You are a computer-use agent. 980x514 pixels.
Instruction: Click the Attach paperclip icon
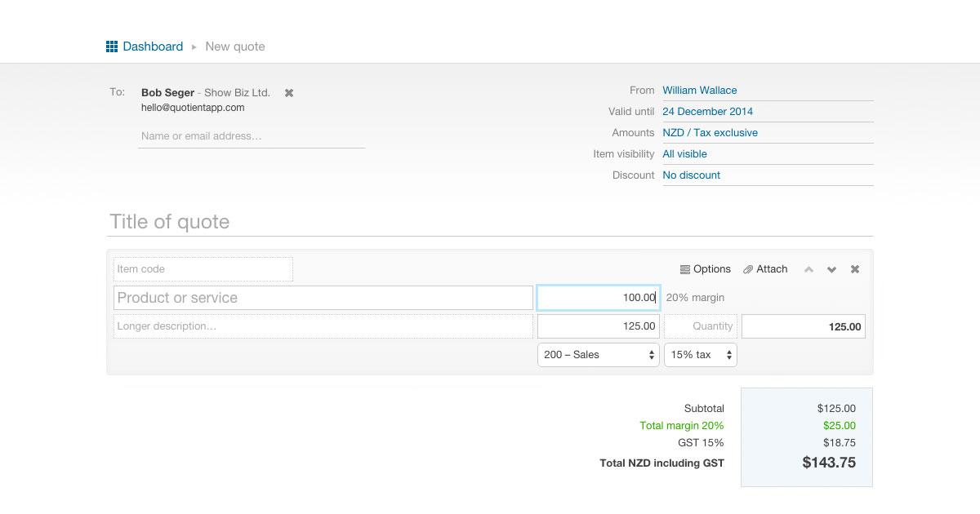[x=748, y=269]
